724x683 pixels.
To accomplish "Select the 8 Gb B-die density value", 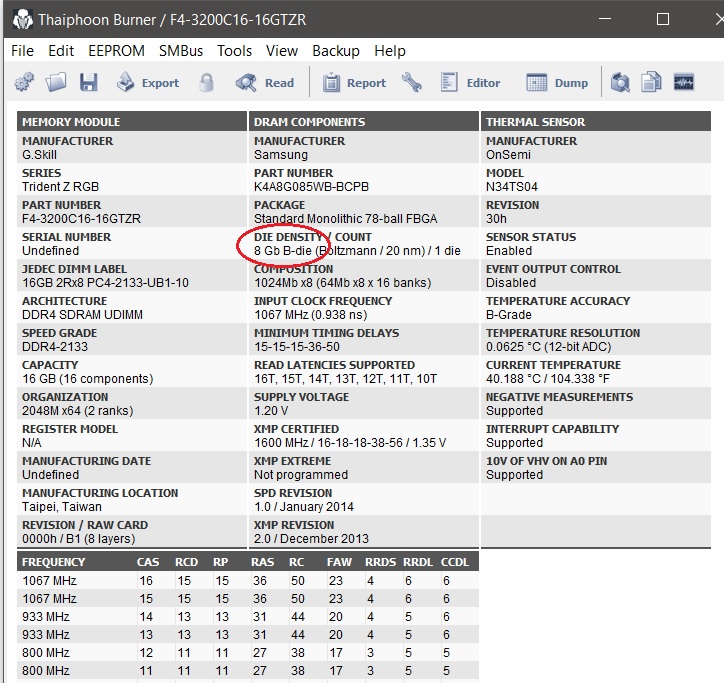I will (x=357, y=251).
